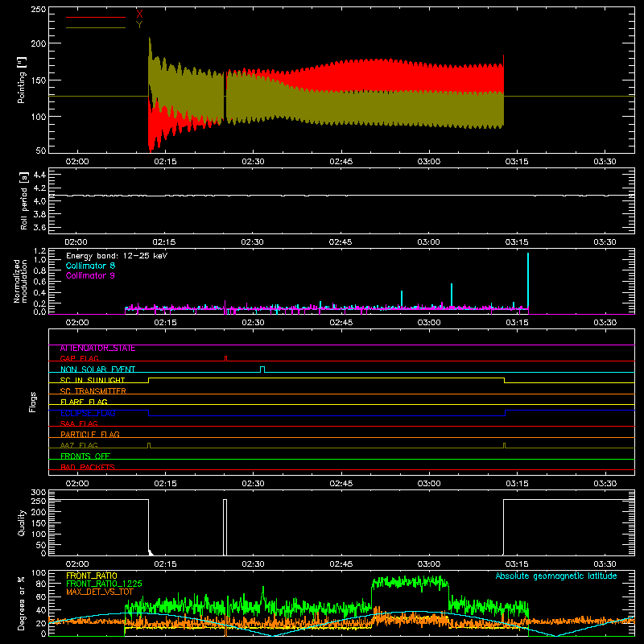The image size is (644, 644).
Task: Click the olive A0Z_FLAG label
Action: (79, 445)
